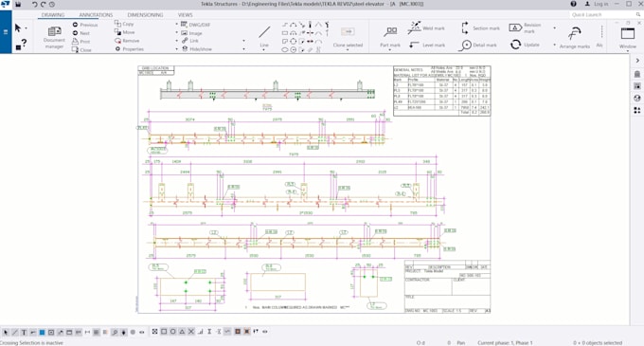Add a Section mark

480,27
